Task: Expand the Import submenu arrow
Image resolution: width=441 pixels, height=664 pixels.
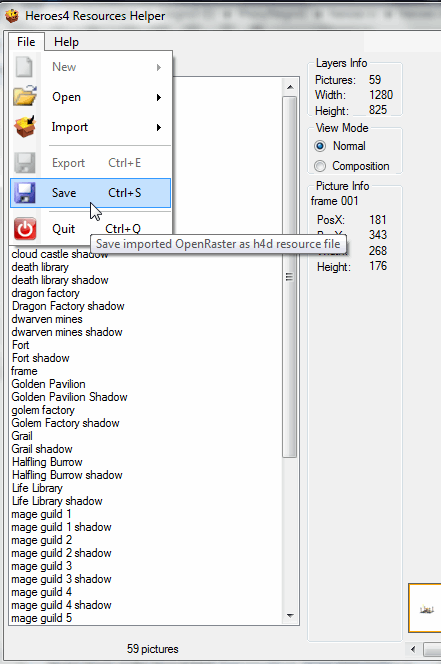Action: coord(159,127)
